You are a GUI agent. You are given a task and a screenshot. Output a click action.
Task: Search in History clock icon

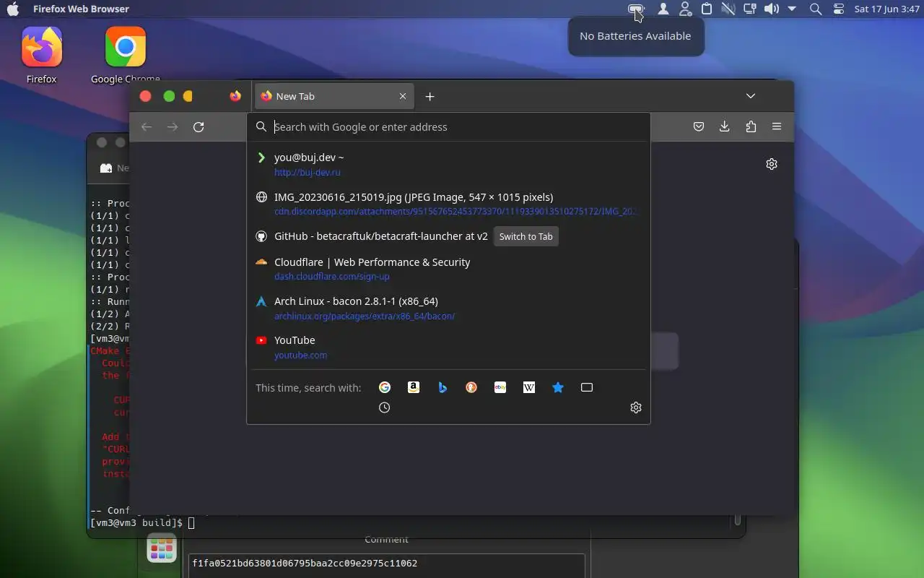pyautogui.click(x=385, y=407)
